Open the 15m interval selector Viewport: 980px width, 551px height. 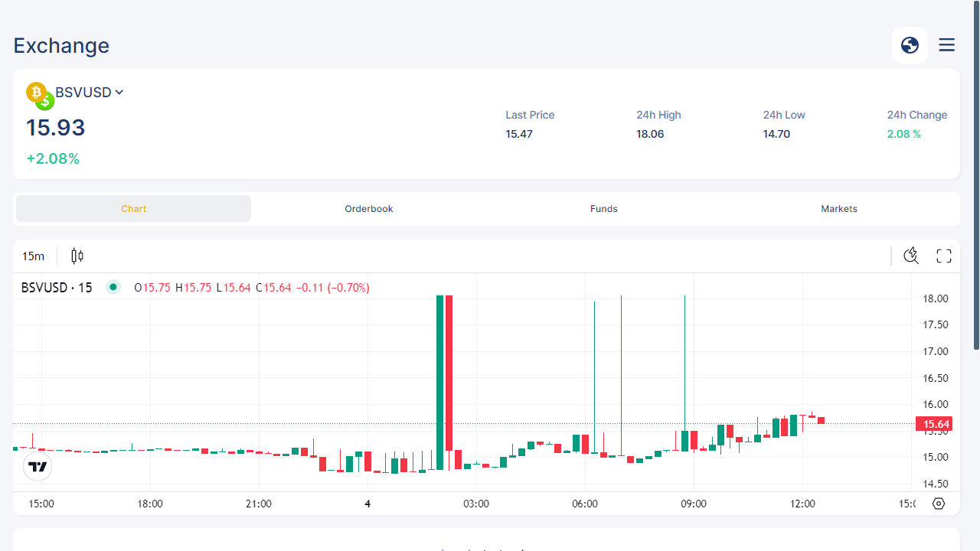pos(33,256)
